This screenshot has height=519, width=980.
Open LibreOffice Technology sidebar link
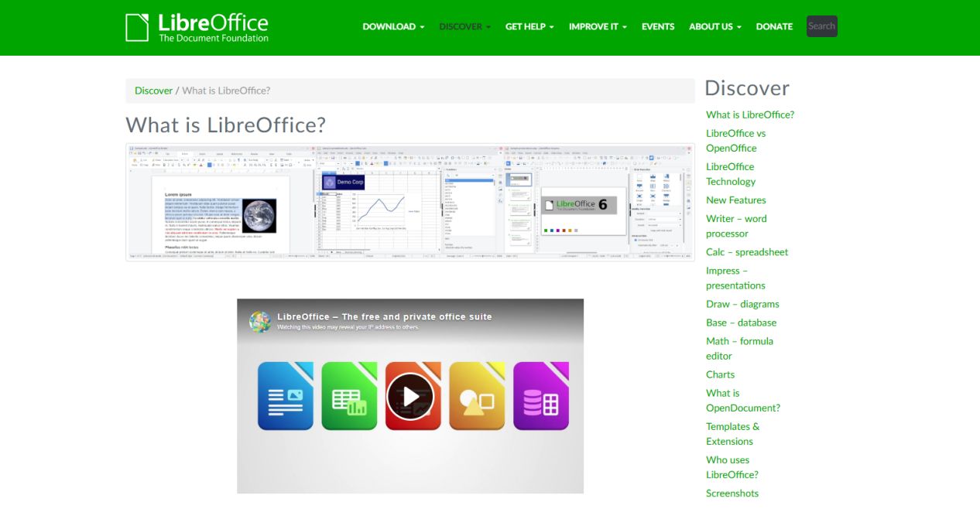pyautogui.click(x=731, y=174)
